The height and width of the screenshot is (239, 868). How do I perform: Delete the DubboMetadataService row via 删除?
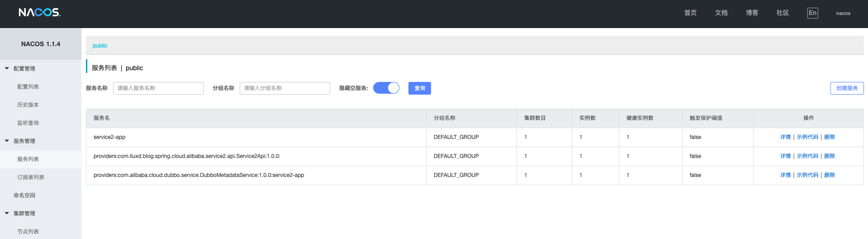pos(830,175)
